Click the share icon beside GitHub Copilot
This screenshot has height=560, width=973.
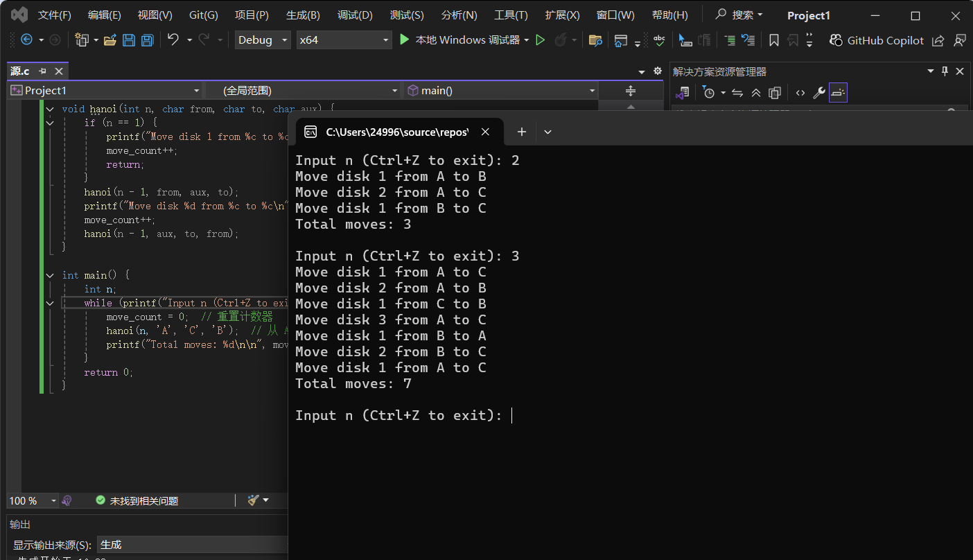tap(938, 40)
